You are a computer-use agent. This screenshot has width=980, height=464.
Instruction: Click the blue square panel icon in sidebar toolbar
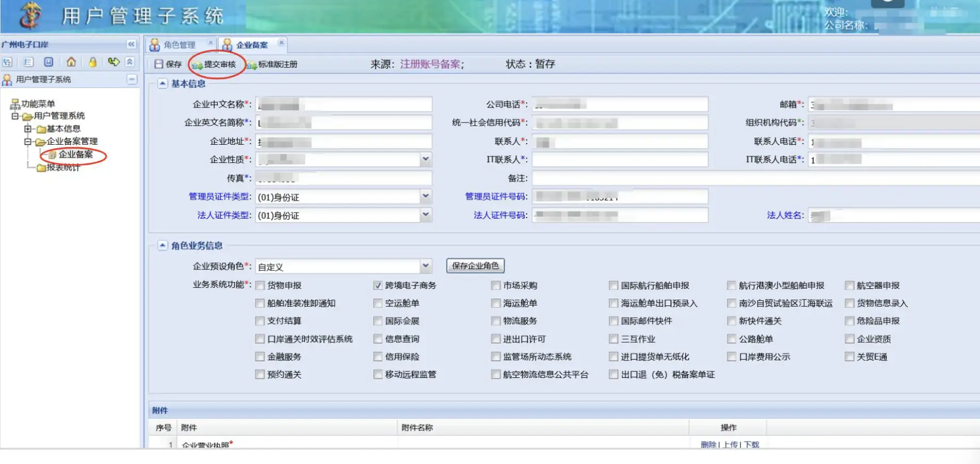coord(48,62)
